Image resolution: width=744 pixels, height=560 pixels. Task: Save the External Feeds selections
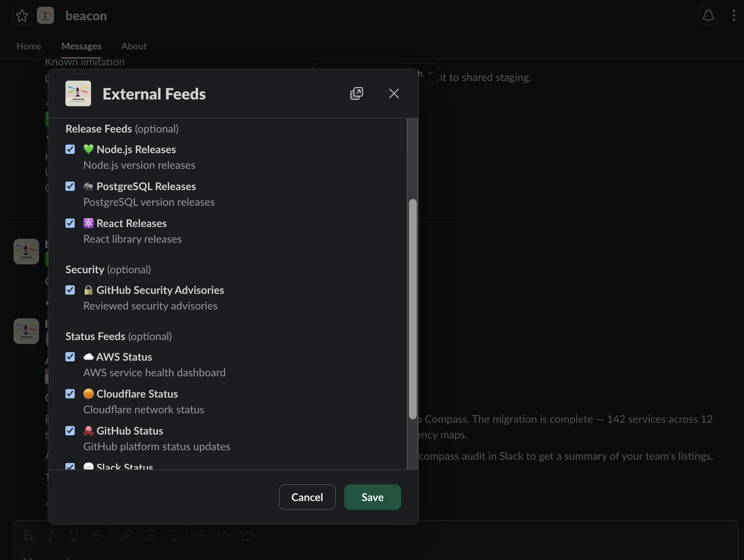[372, 497]
